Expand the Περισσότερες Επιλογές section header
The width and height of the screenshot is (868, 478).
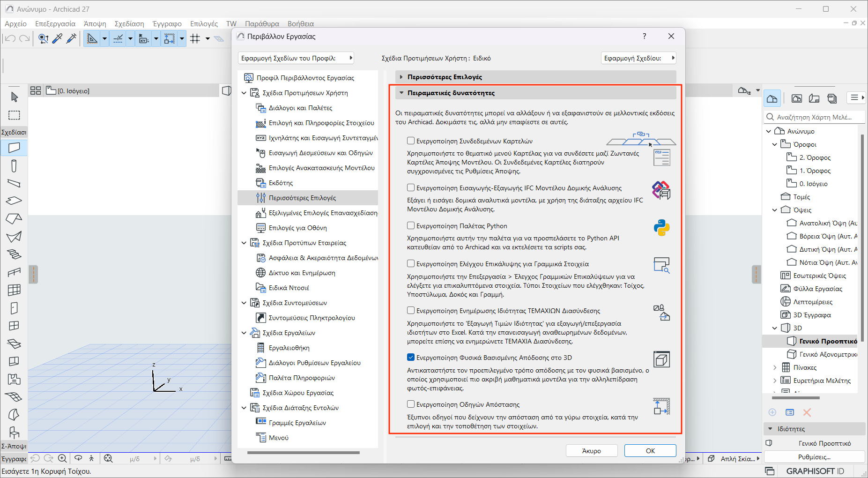(536, 77)
